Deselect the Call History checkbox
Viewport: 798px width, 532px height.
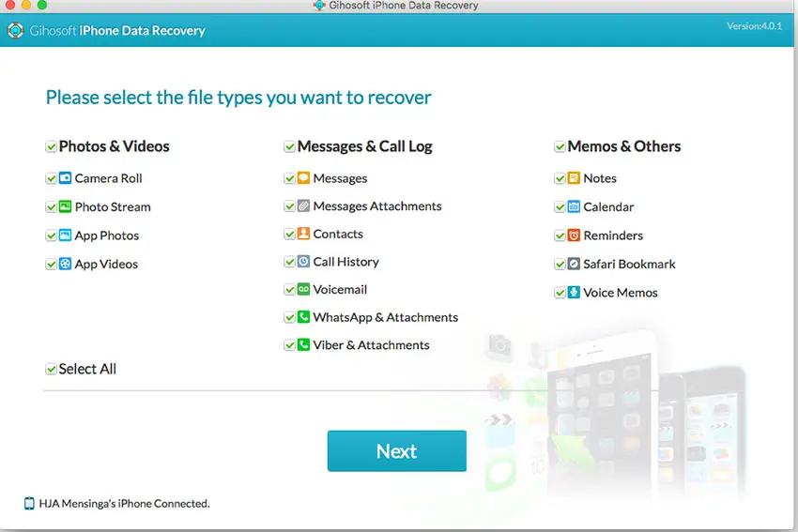click(289, 262)
